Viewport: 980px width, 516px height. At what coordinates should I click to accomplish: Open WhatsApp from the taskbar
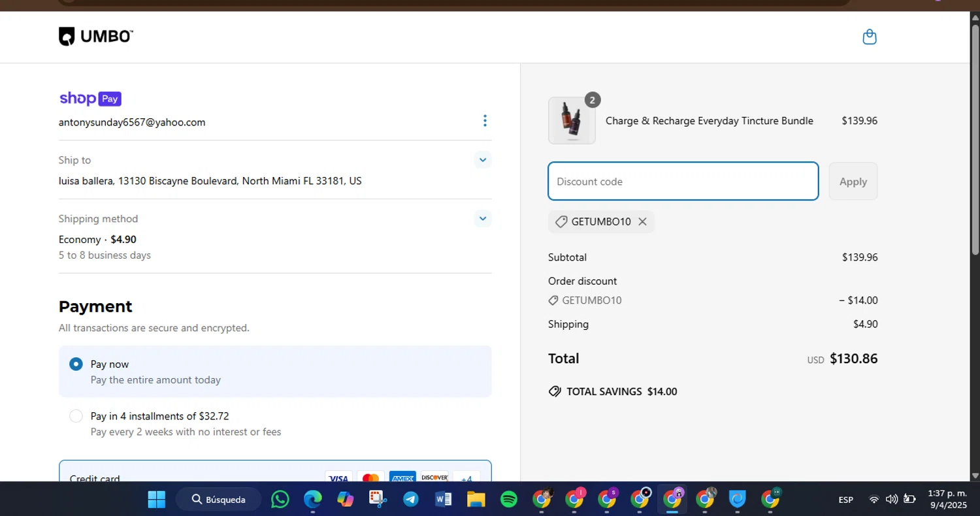(280, 500)
